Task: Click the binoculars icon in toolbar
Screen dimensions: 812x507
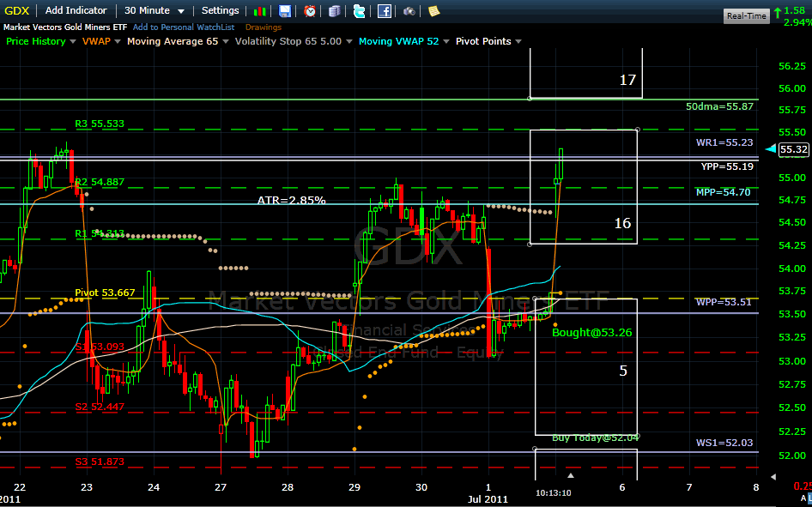Action: [x=409, y=11]
